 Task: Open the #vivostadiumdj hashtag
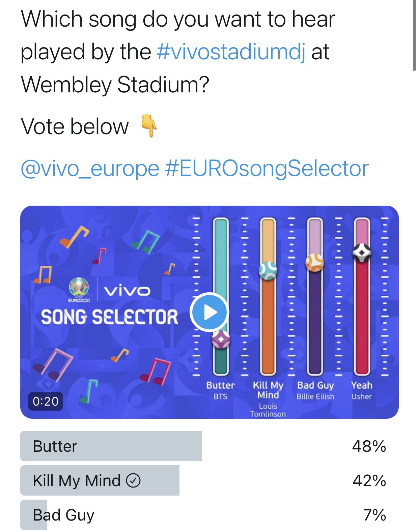(231, 52)
